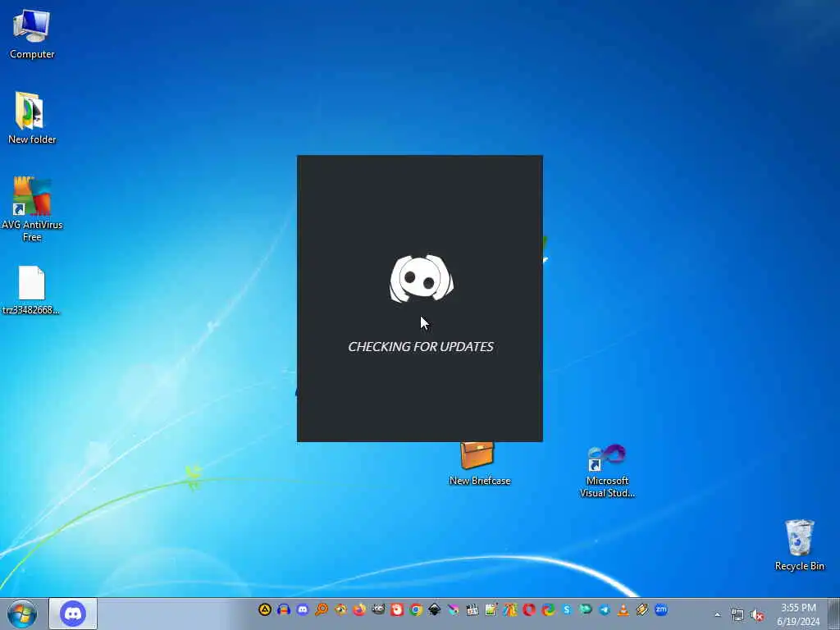Launch Opera browser from the taskbar
Screen dimensions: 840x630
click(529, 609)
